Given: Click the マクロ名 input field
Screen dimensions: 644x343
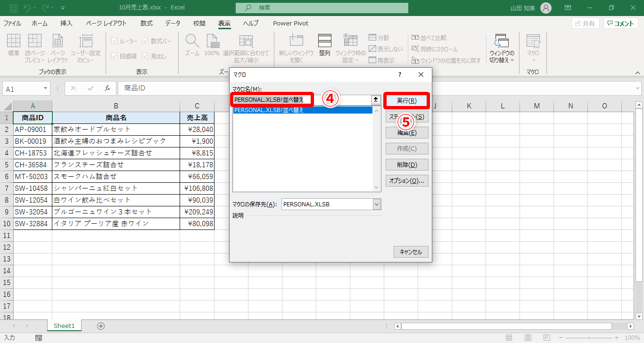Looking at the screenshot, I should point(302,100).
